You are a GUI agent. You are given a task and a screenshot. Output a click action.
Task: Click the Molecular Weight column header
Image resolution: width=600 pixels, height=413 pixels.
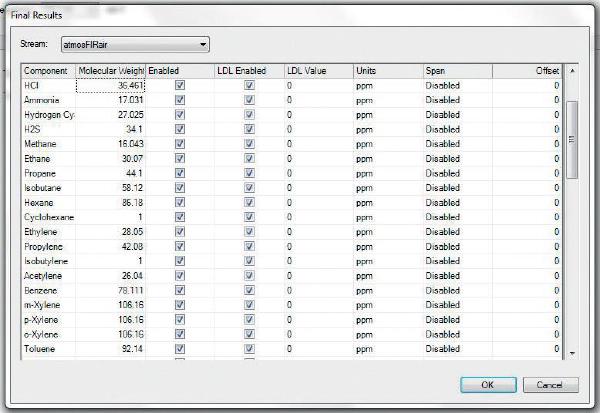coord(110,71)
